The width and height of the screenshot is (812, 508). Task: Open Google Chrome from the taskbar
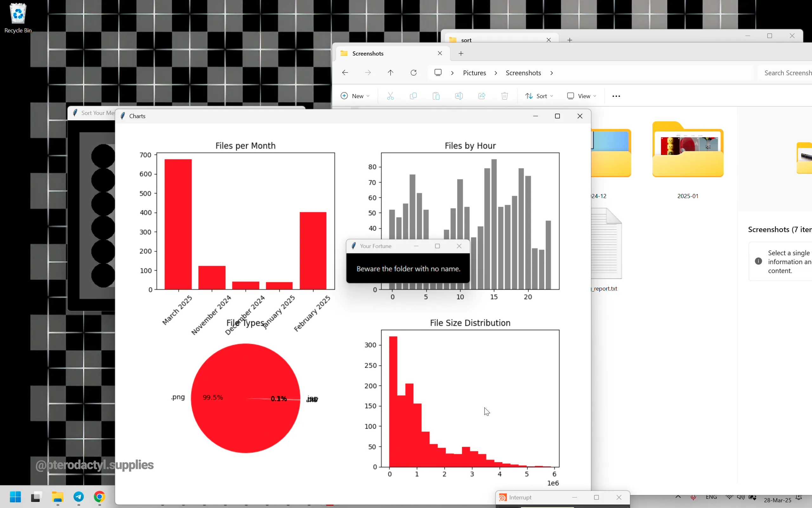coord(100,497)
